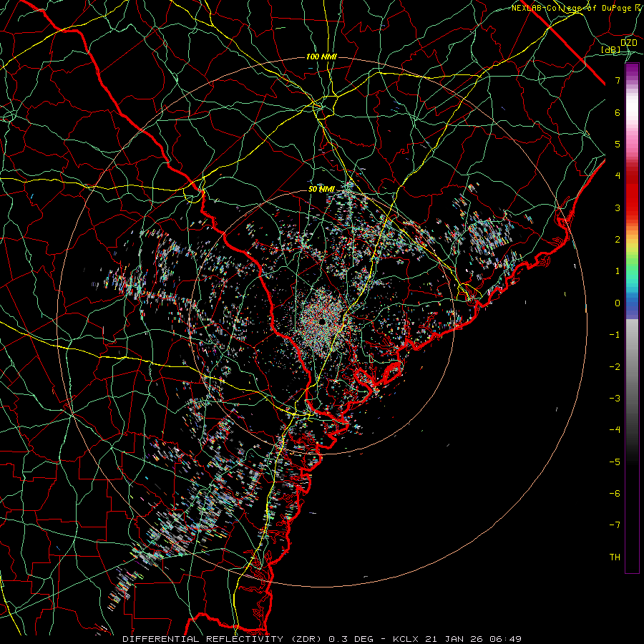Click the [dB] unit label
This screenshot has width=644, height=644.
611,49
